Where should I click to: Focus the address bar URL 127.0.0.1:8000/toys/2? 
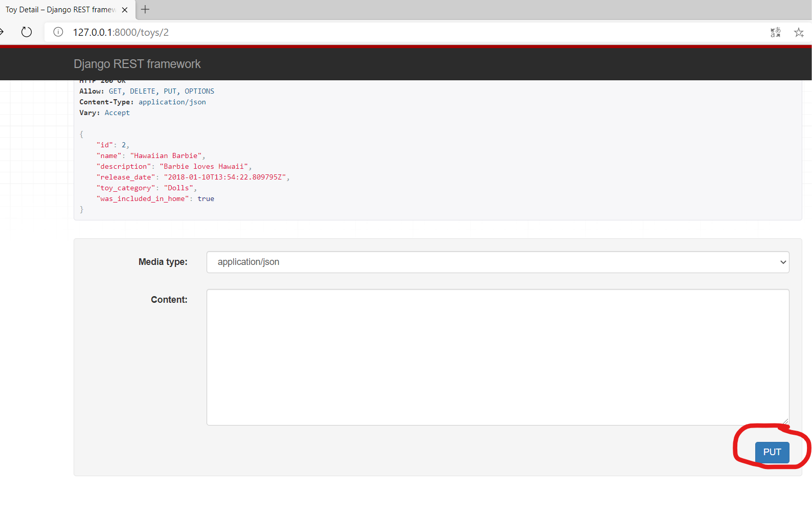[x=121, y=32]
